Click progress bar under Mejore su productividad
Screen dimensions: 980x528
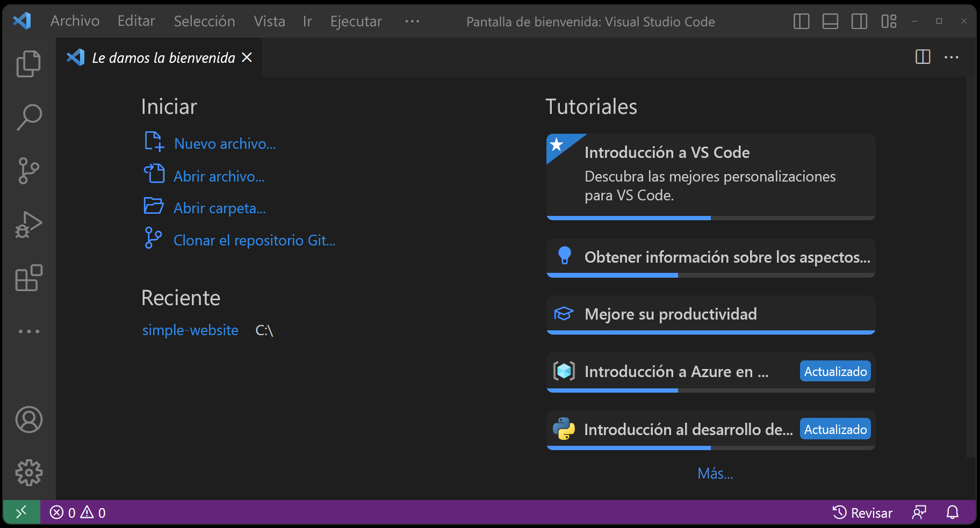pos(711,332)
